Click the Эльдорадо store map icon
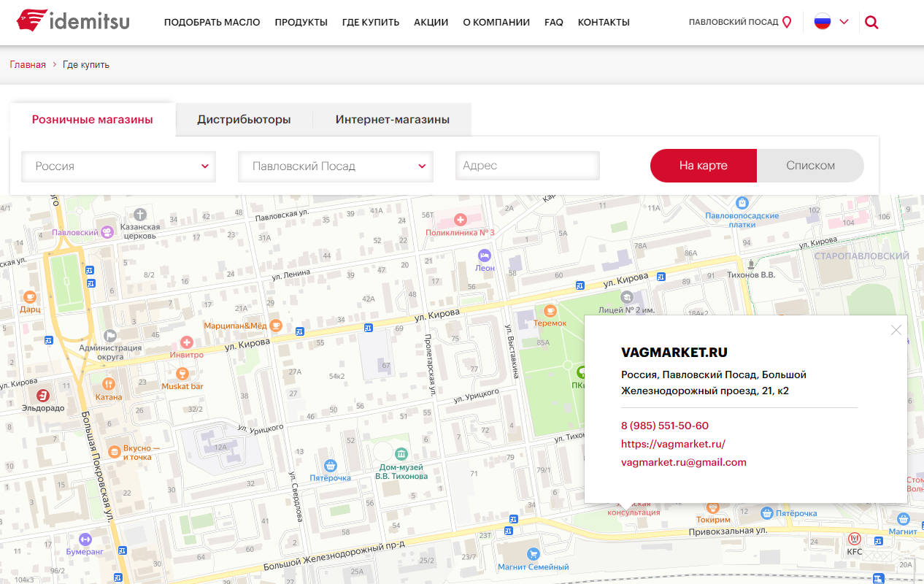Screen dimensions: 924x584 (43, 395)
